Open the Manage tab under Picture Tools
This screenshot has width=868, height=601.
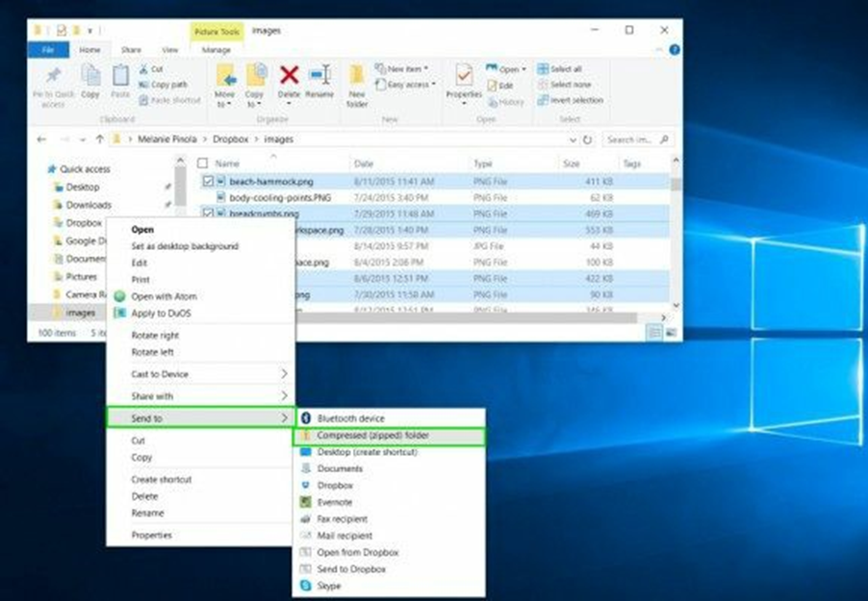click(x=216, y=50)
